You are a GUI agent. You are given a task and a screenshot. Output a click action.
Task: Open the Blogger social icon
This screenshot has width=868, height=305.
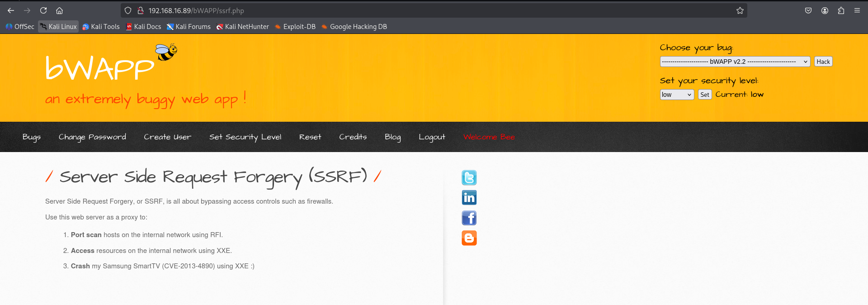(x=469, y=238)
